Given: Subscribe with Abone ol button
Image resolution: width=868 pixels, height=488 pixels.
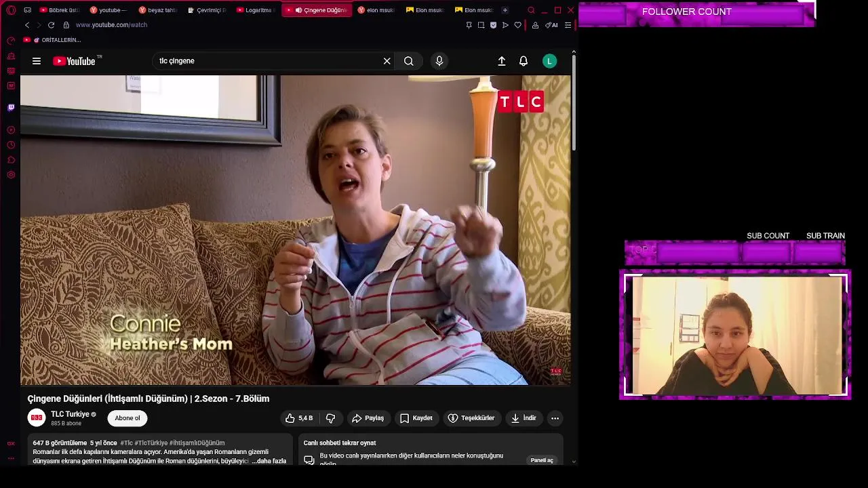Looking at the screenshot, I should 127,418.
